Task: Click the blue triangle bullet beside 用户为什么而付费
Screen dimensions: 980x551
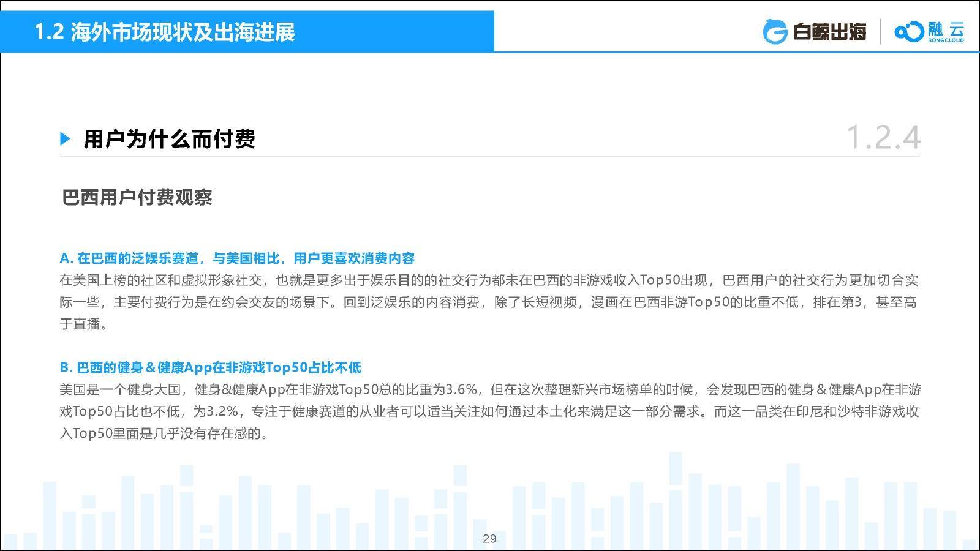Action: 66,139
